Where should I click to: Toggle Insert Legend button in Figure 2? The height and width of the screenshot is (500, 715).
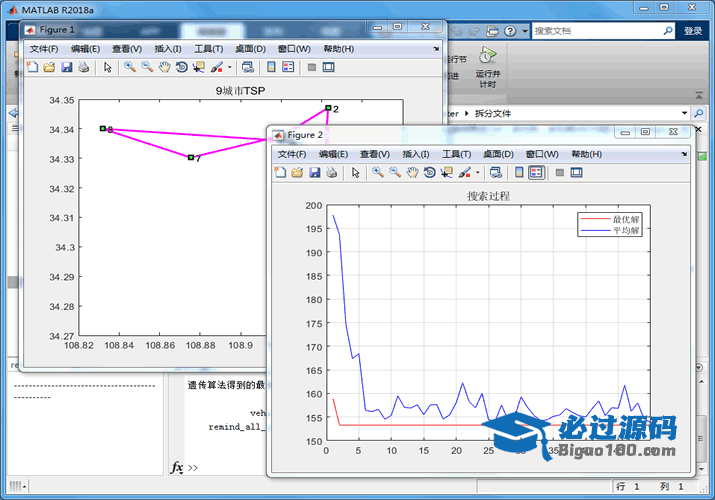(x=536, y=173)
